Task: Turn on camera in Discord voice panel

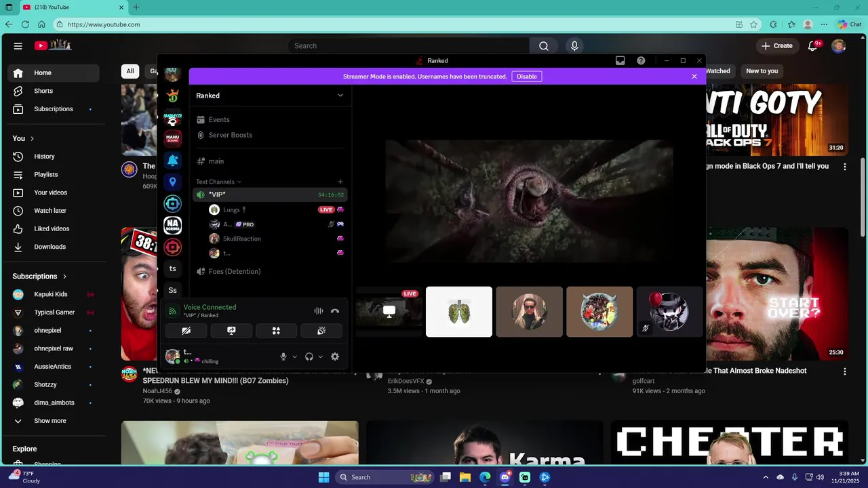Action: pos(186,331)
